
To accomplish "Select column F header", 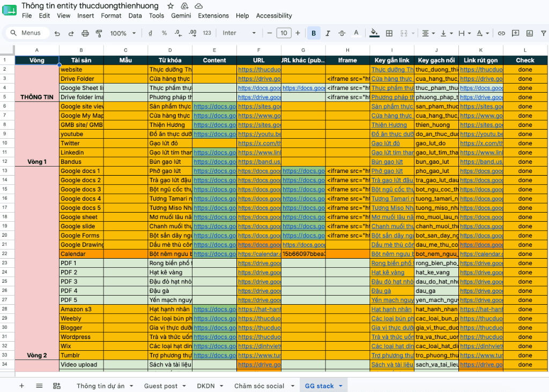I will (x=259, y=50).
